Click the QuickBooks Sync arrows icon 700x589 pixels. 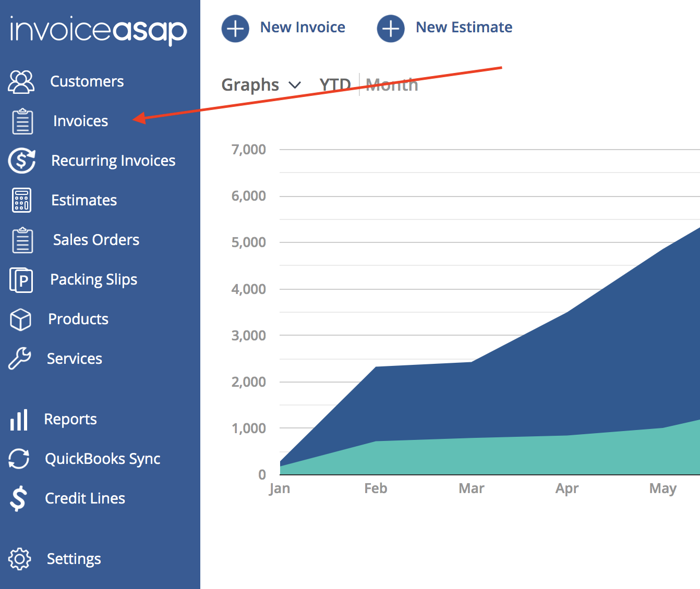tap(19, 459)
